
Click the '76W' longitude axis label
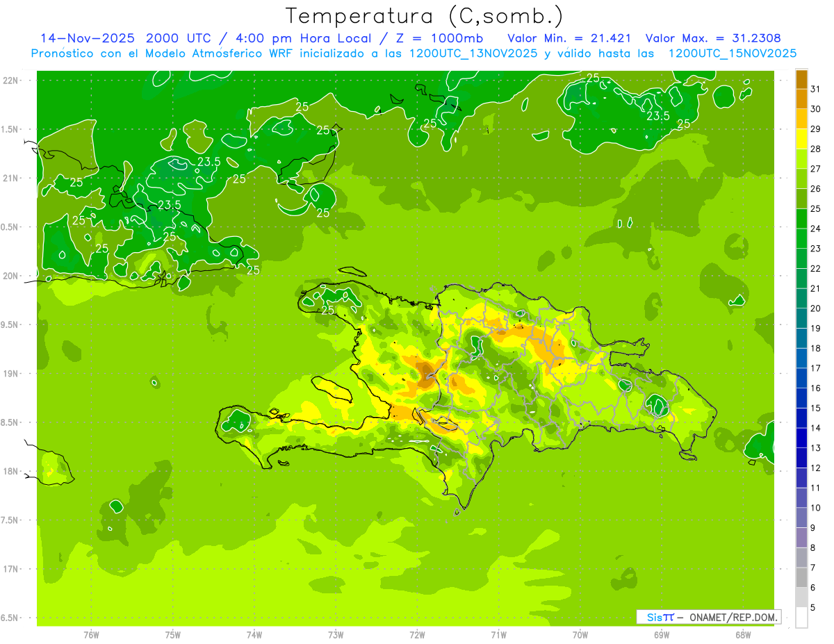click(x=91, y=635)
